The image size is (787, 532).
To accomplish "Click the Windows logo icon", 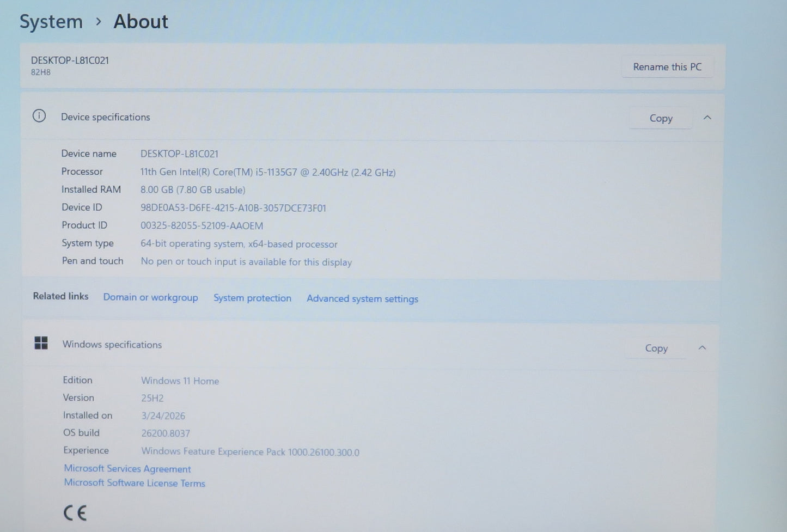I will click(x=41, y=343).
